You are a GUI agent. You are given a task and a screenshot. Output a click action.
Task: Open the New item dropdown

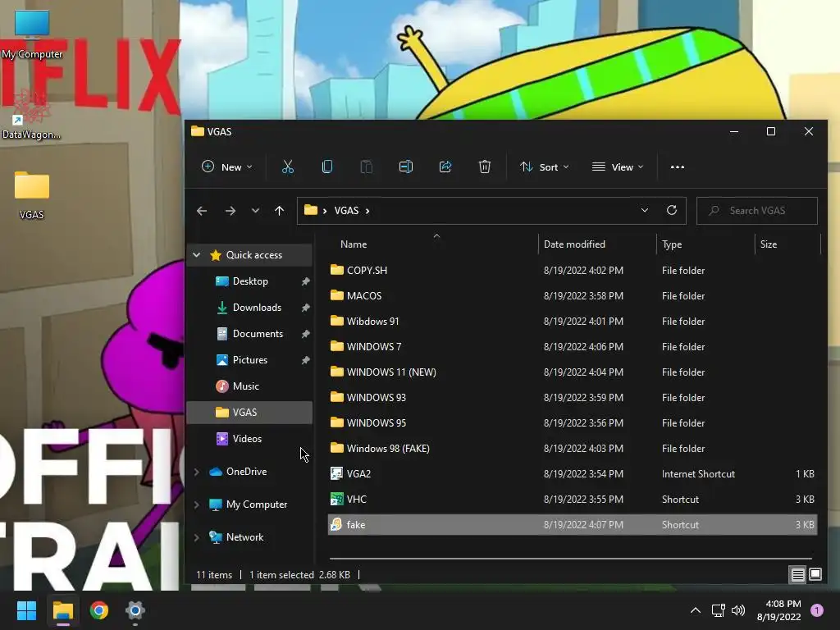[227, 167]
